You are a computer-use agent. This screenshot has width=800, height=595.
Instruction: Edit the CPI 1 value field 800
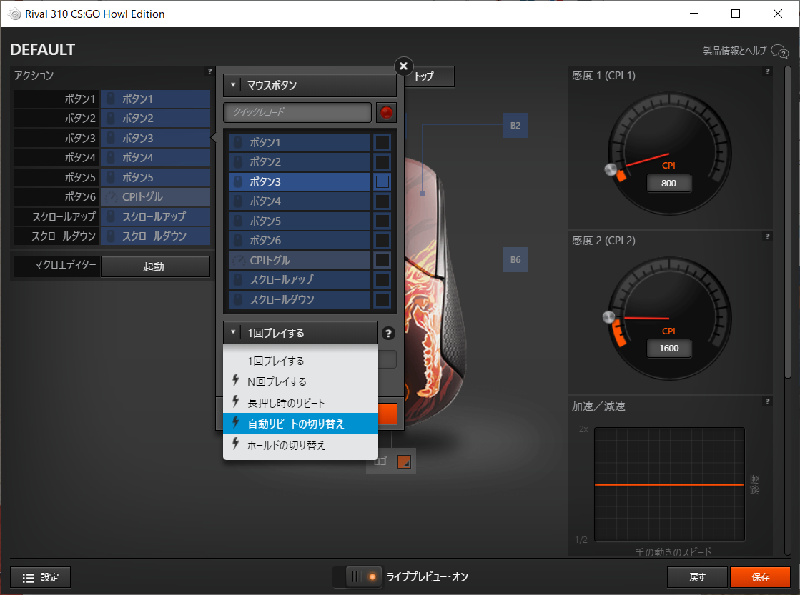pyautogui.click(x=669, y=183)
